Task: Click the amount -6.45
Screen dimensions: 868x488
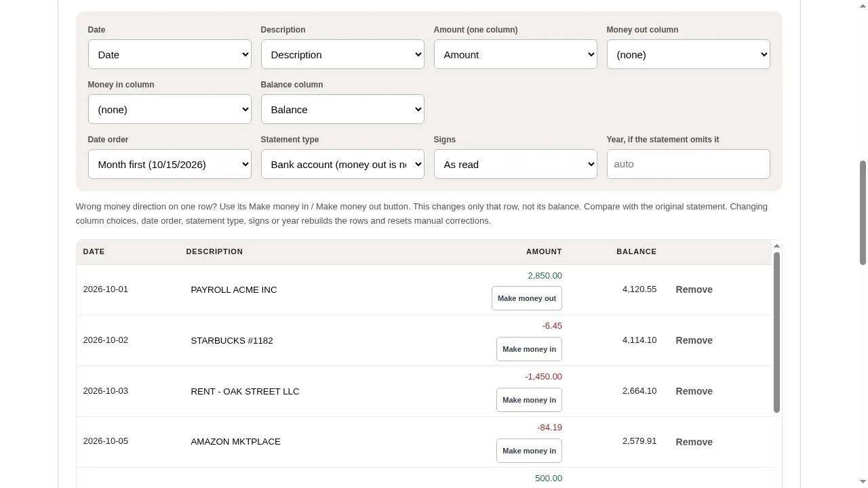Action: 552,326
